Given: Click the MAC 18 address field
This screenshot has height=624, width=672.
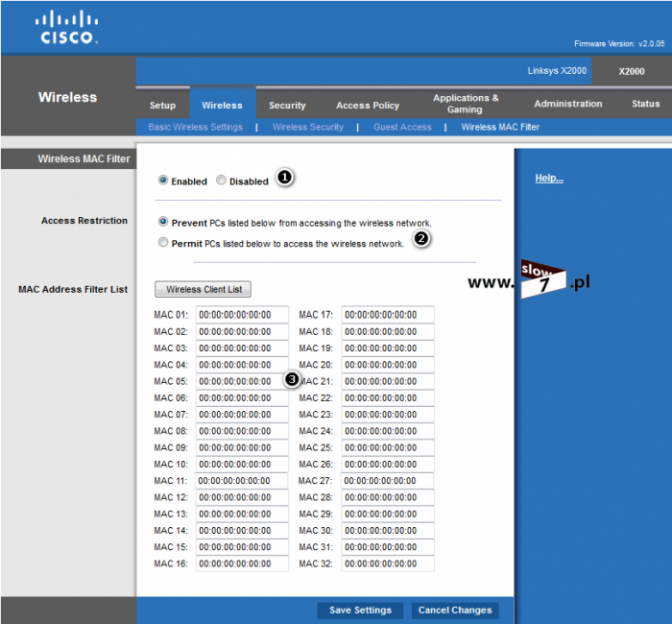Looking at the screenshot, I should click(x=388, y=331).
